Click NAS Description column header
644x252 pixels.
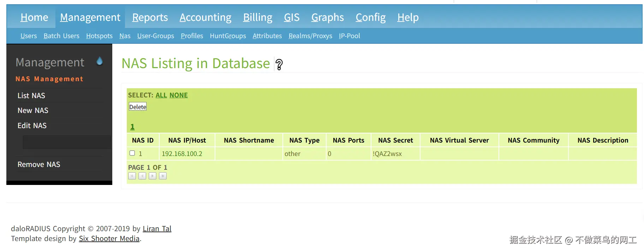click(x=603, y=140)
